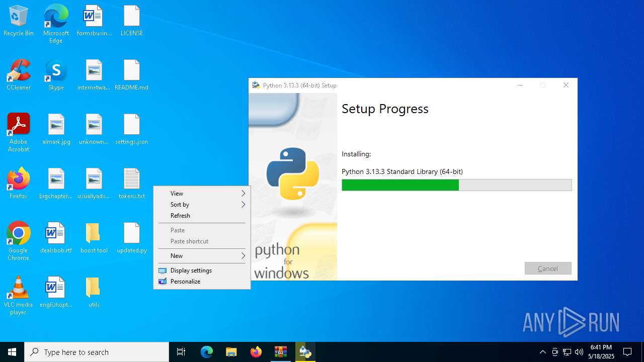Expand the Sort by submenu
The width and height of the screenshot is (644, 362).
point(202,205)
